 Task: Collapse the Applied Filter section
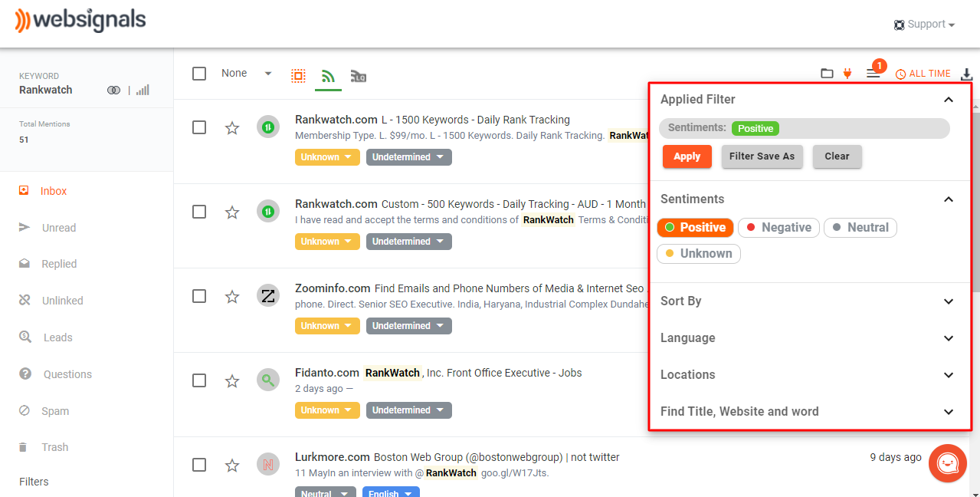tap(949, 100)
